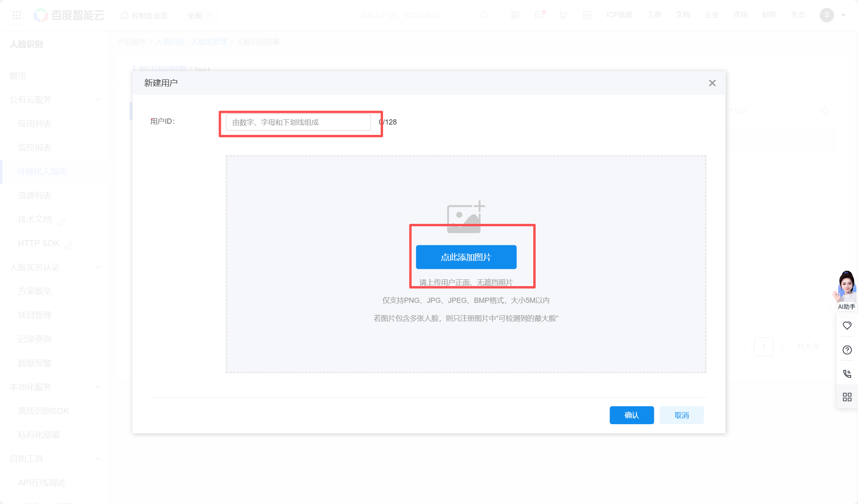Image resolution: width=858 pixels, height=504 pixels.
Task: Click the shopping cart icon
Action: coord(563,15)
